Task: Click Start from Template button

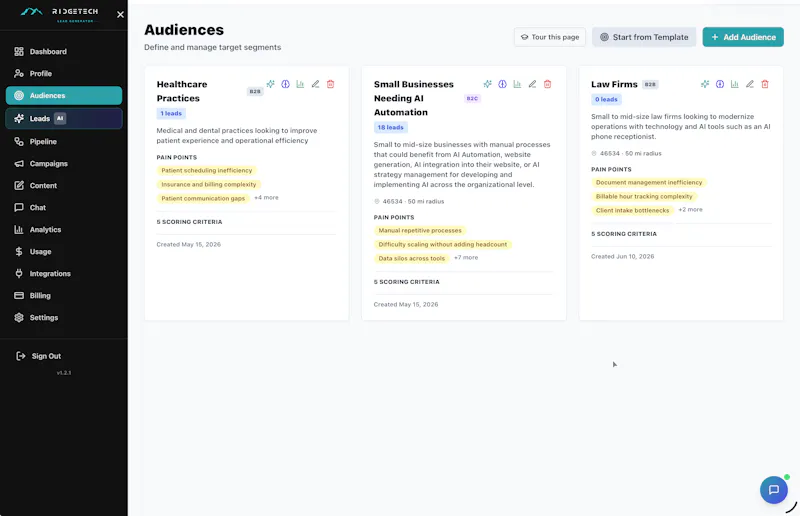Action: click(x=644, y=37)
